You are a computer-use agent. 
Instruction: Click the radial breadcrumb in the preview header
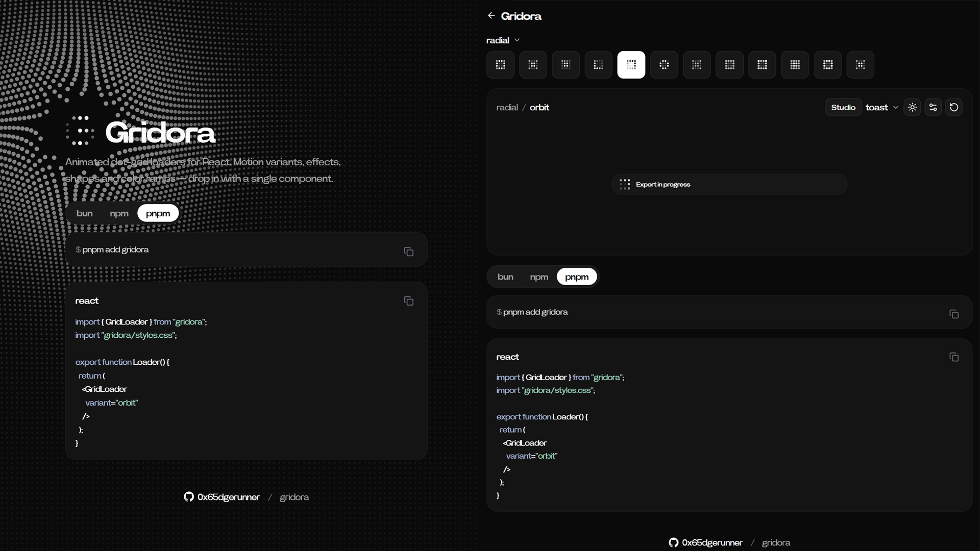click(507, 107)
